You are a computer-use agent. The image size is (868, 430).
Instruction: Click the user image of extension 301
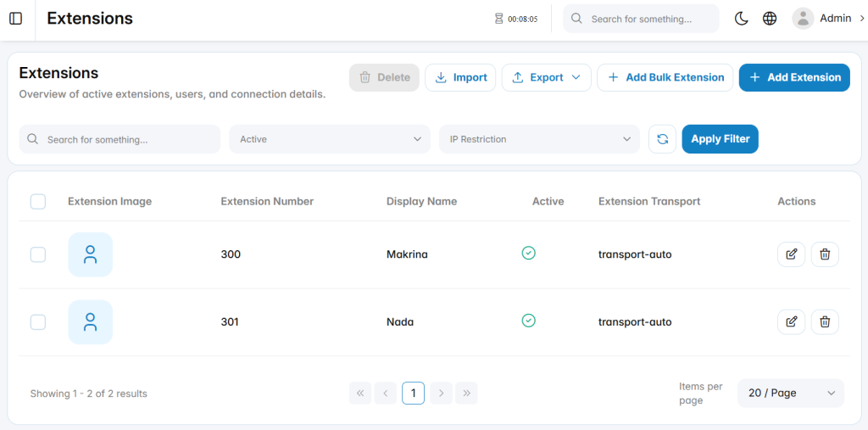click(90, 322)
